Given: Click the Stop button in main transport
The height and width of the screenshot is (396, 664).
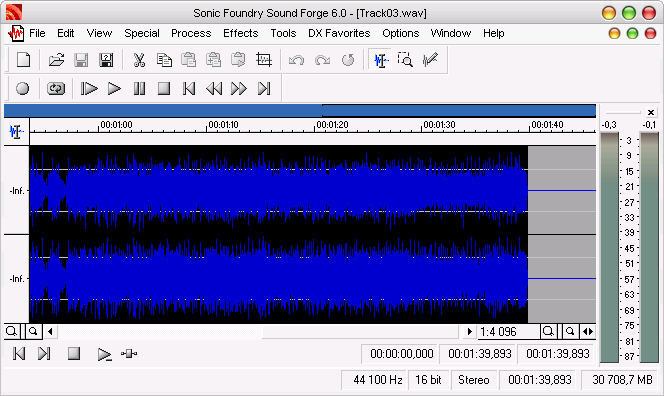Looking at the screenshot, I should (x=164, y=89).
